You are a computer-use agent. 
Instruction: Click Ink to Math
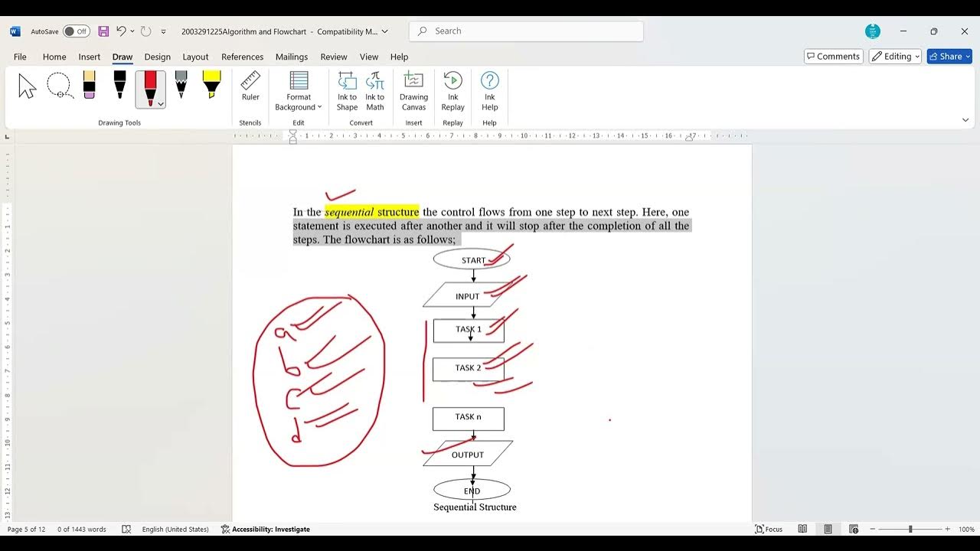click(375, 91)
